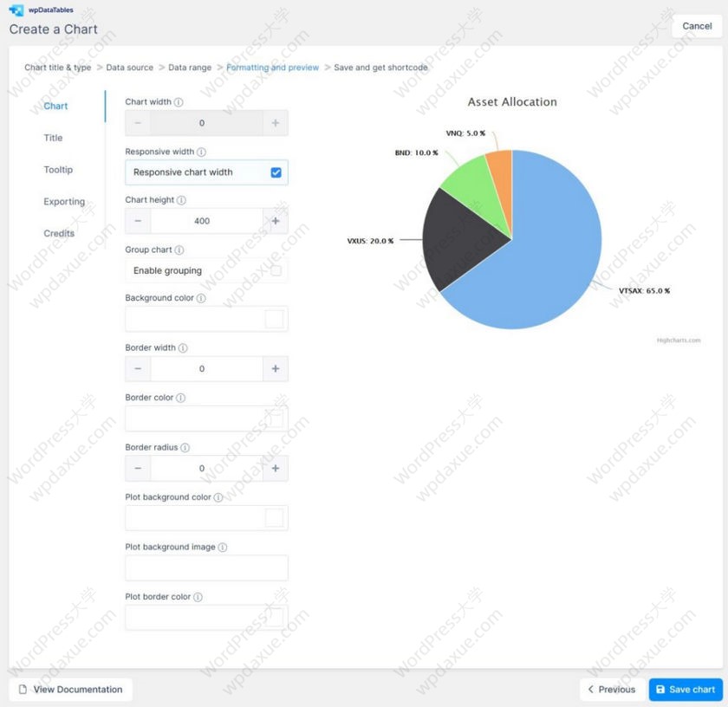
Task: Increase Chart height with plus button
Action: click(276, 221)
